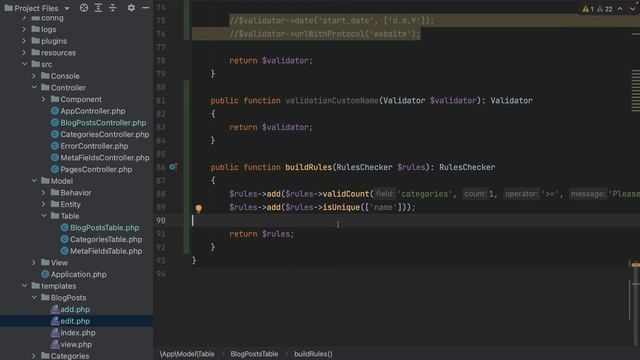The image size is (640, 360).
Task: Open CategoriesController.php file
Action: pyautogui.click(x=104, y=134)
